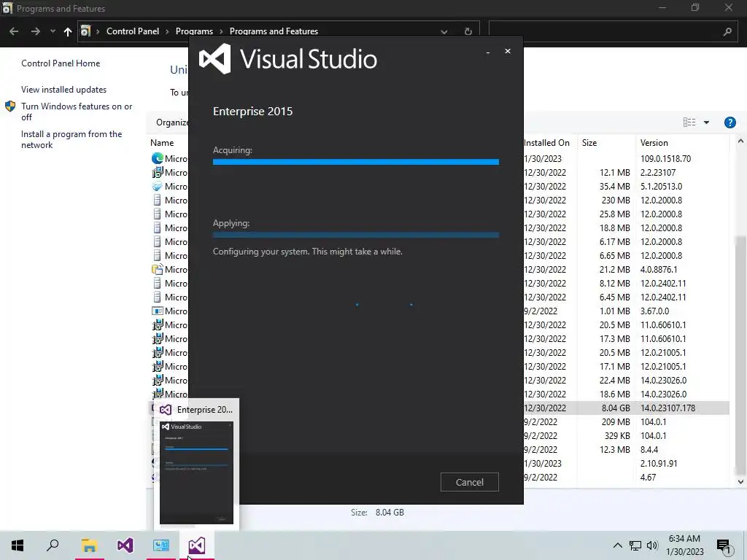
Task: Open taskbar Search
Action: [x=53, y=545]
